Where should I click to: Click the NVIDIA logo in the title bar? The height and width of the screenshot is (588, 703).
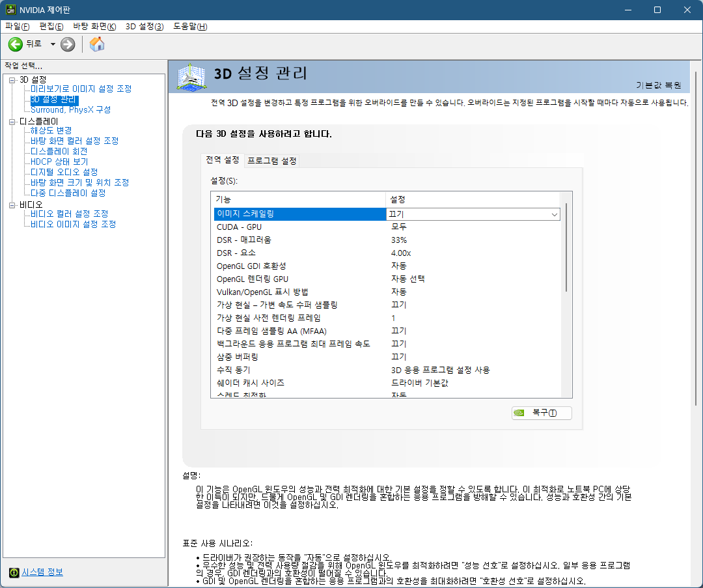click(10, 9)
